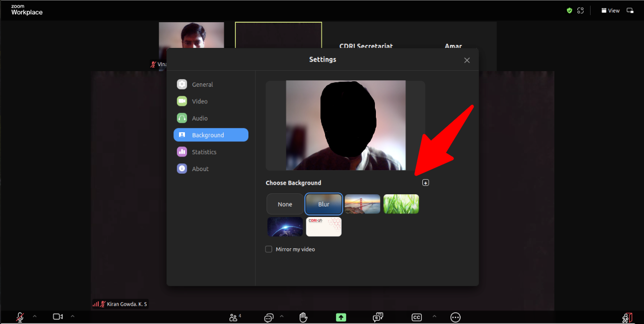Open the Chat icon in toolbar

pyautogui.click(x=269, y=317)
